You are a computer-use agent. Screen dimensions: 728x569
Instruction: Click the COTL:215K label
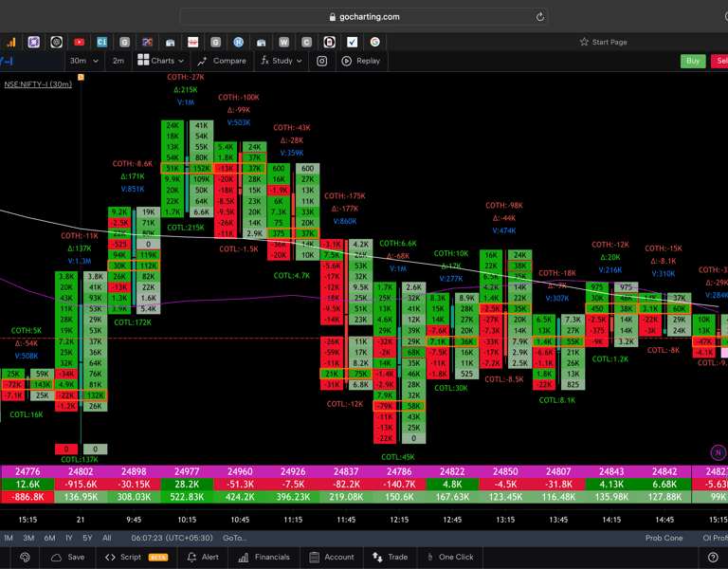pyautogui.click(x=186, y=228)
